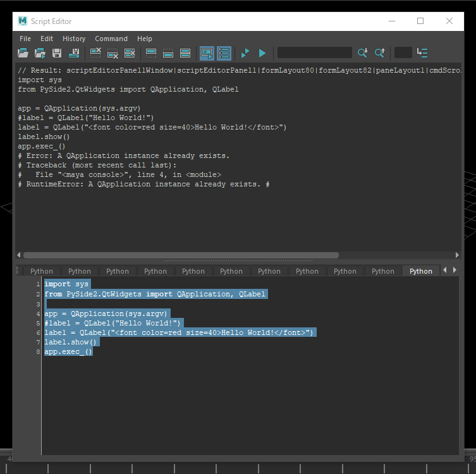The width and height of the screenshot is (476, 474).
Task: Click the go-to-line number field
Action: pos(403,53)
